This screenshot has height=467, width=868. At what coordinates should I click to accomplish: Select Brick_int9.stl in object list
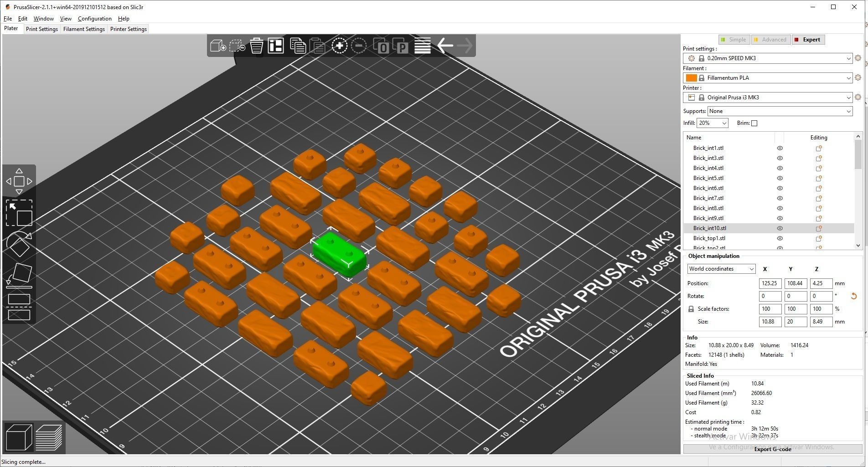point(708,218)
